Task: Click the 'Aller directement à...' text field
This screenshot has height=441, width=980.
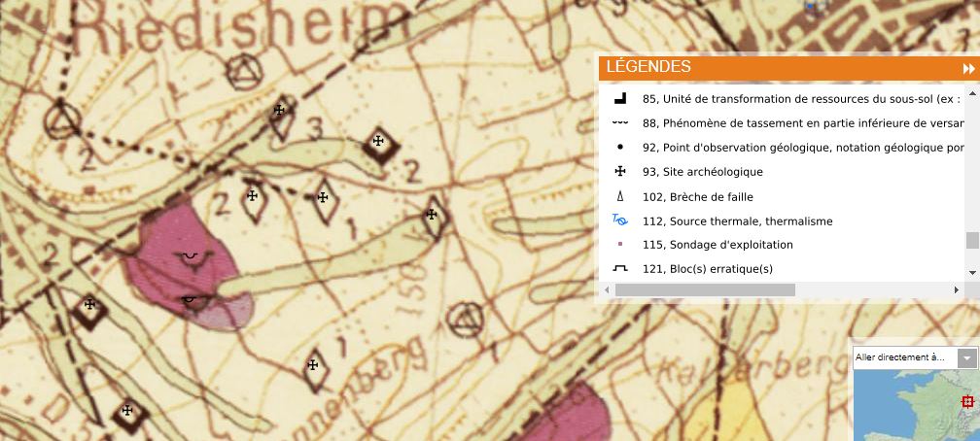Action: click(903, 358)
